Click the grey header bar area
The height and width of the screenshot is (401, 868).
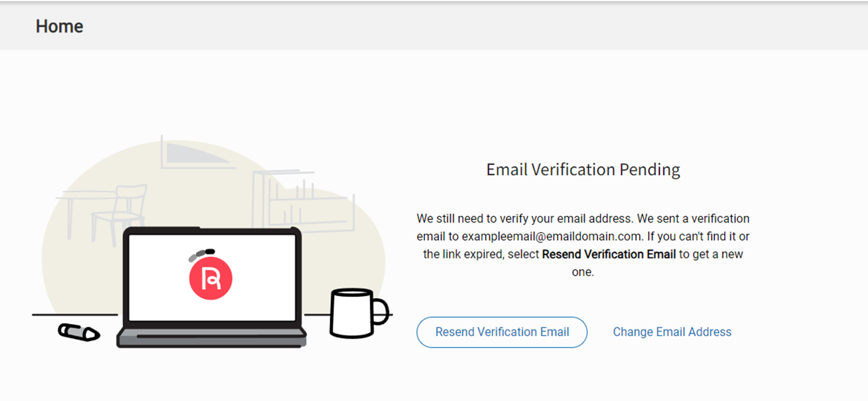(434, 27)
